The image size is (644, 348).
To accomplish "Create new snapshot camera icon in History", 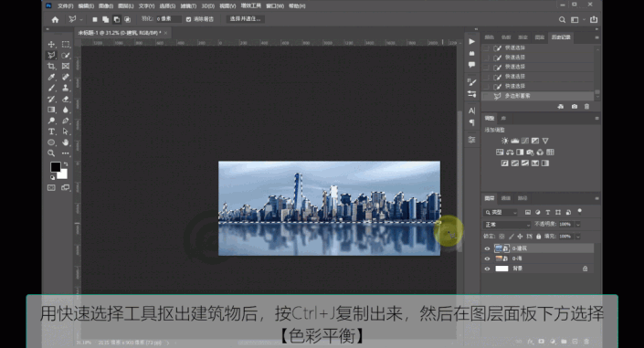I will [x=575, y=107].
